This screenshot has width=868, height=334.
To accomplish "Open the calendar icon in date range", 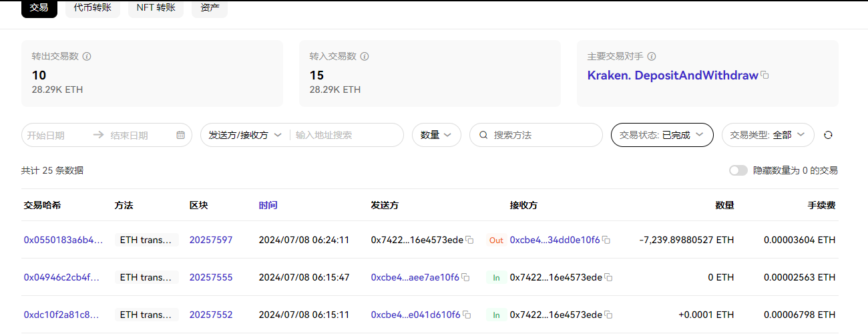I will [180, 135].
